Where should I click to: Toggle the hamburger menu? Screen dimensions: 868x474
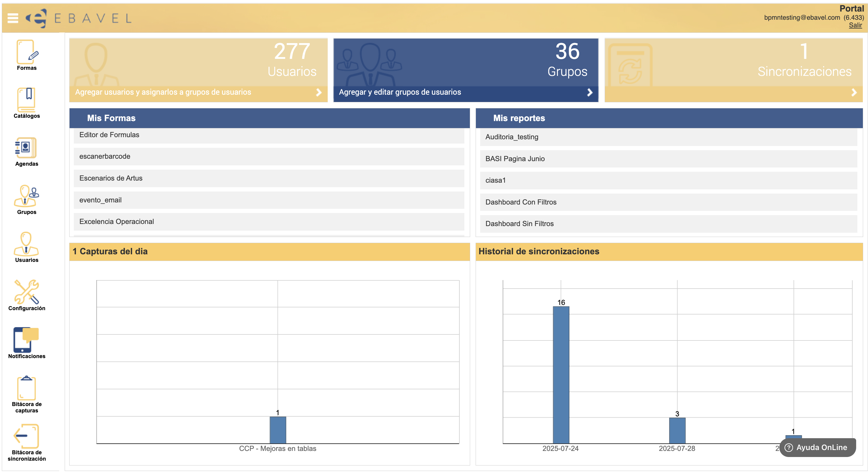[13, 18]
